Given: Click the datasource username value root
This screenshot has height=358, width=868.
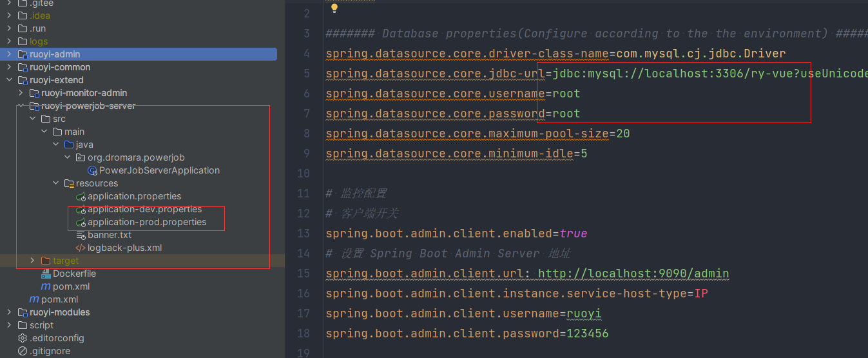Looking at the screenshot, I should (566, 94).
